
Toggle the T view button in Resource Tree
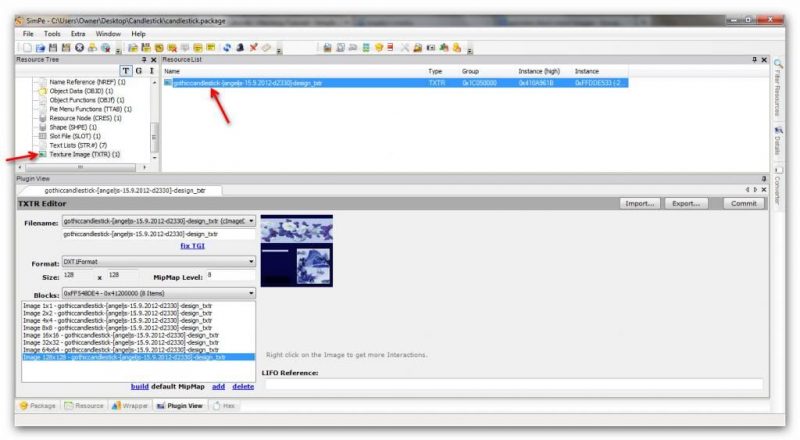point(126,71)
